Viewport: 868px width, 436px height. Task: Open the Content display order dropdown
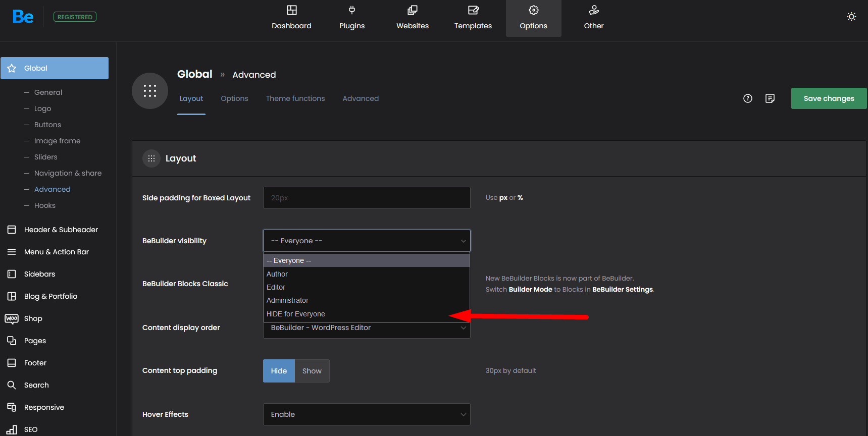point(367,329)
